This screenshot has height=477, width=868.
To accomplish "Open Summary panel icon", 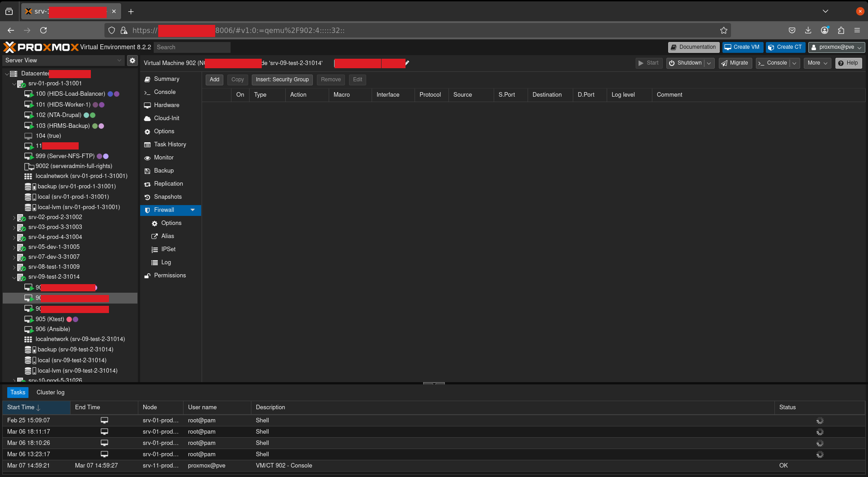I will [147, 79].
